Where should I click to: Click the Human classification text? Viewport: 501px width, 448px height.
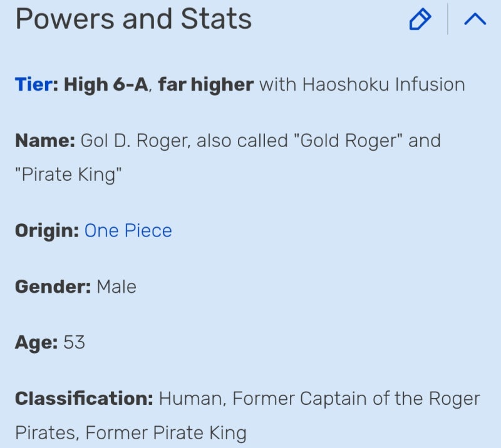192,399
